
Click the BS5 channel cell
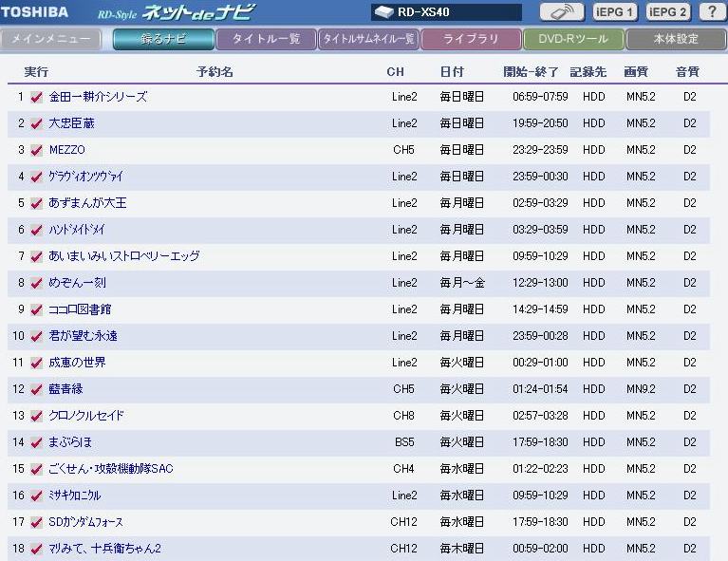(x=404, y=442)
